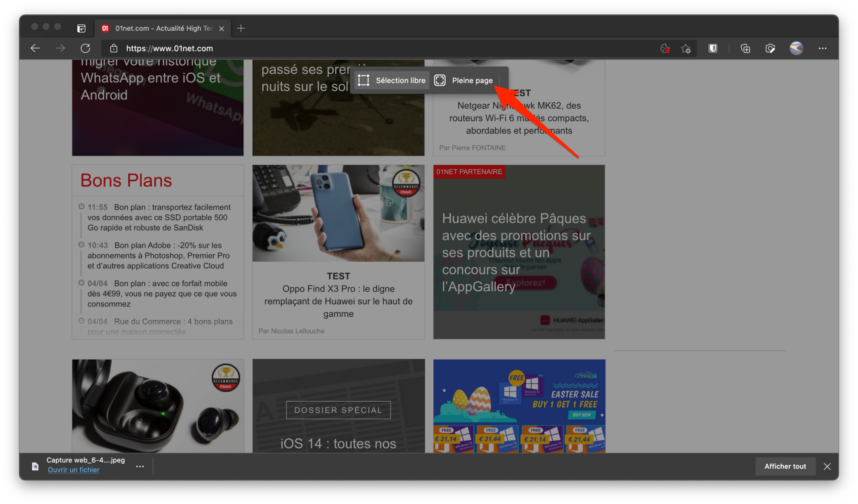
Task: Open download item options ellipsis
Action: 140,466
